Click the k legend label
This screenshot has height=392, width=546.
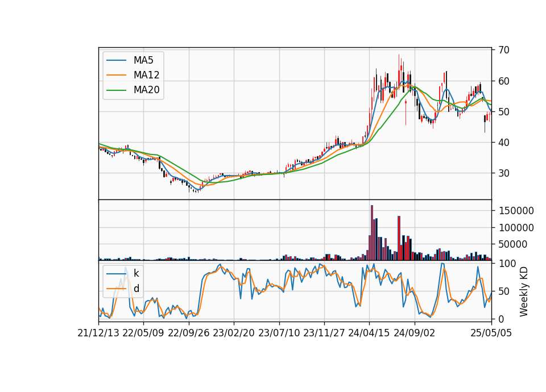point(136,273)
